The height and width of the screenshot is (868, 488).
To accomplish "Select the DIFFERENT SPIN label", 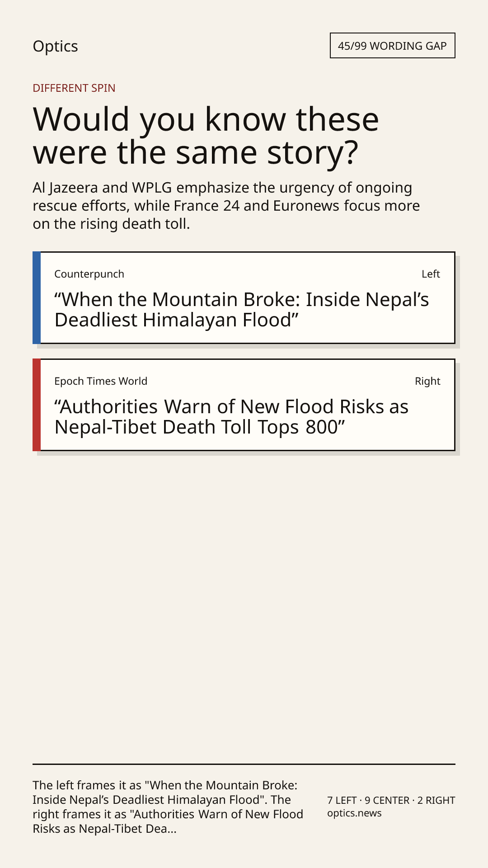I will [74, 88].
